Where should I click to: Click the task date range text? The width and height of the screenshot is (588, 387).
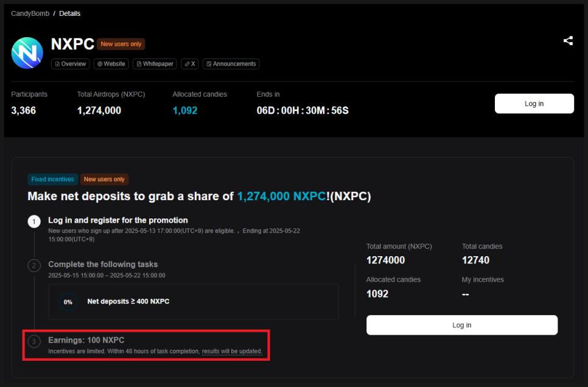click(x=107, y=275)
